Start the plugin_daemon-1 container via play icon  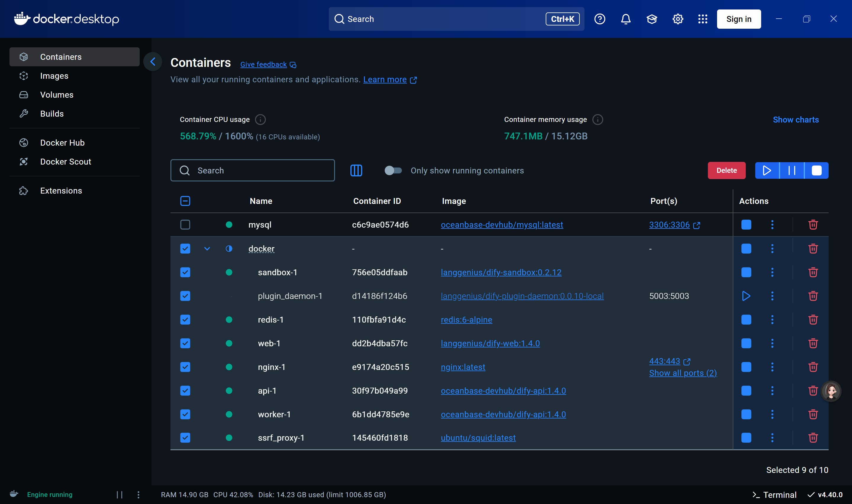[746, 296]
